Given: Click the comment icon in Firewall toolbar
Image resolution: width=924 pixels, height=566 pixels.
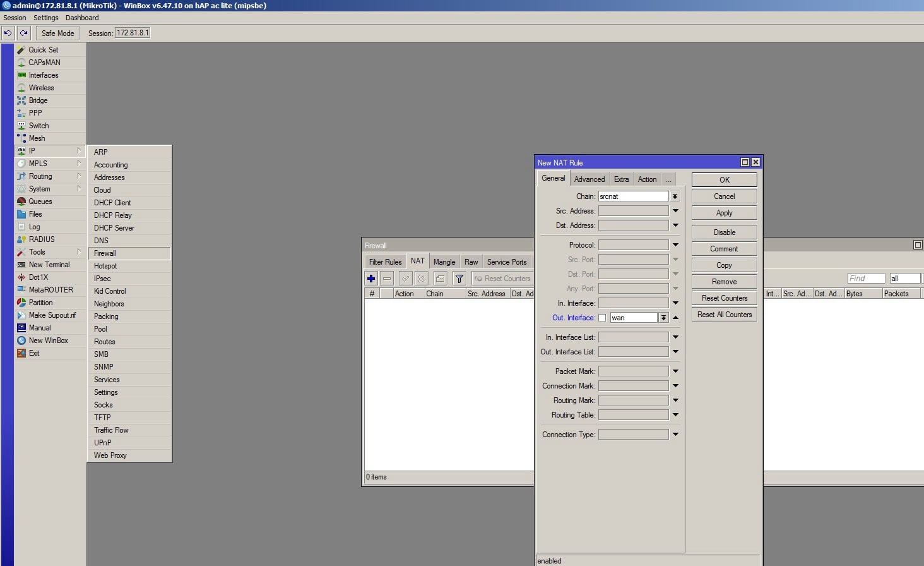Looking at the screenshot, I should (440, 279).
